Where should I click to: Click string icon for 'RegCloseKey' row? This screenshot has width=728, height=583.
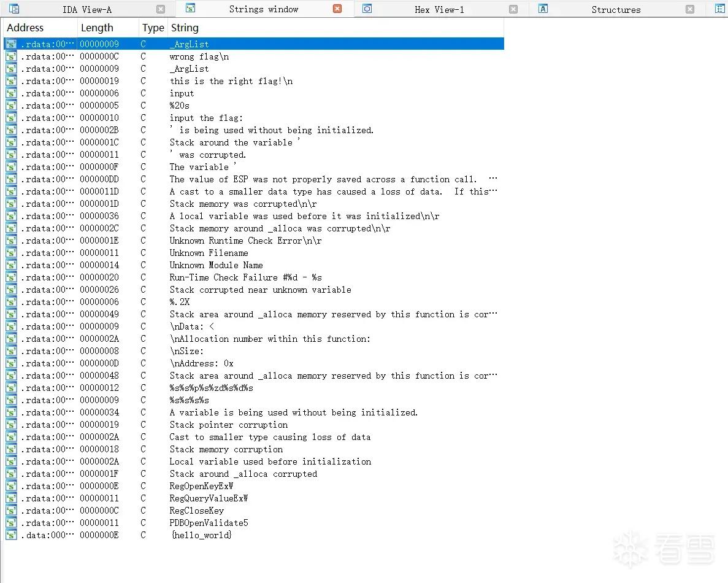[x=11, y=511]
